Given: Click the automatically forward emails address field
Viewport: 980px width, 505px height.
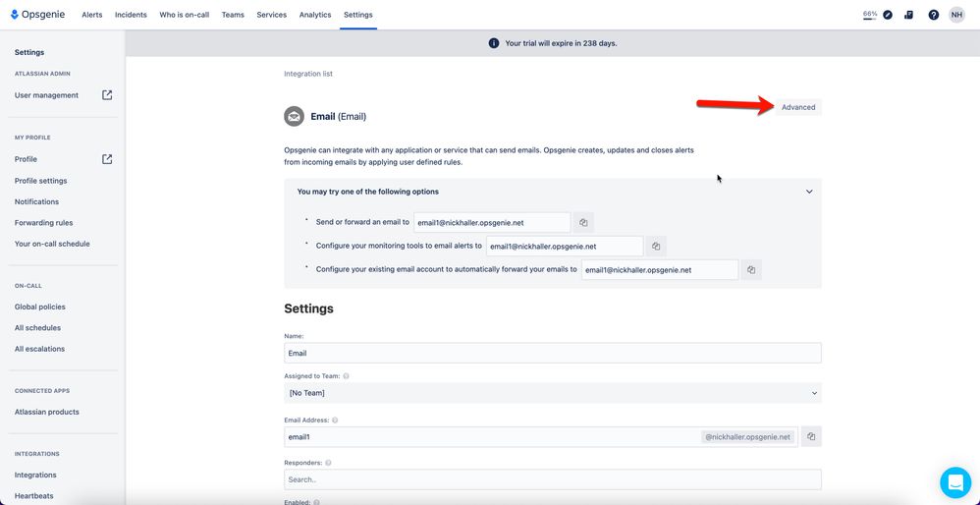Looking at the screenshot, I should (660, 270).
